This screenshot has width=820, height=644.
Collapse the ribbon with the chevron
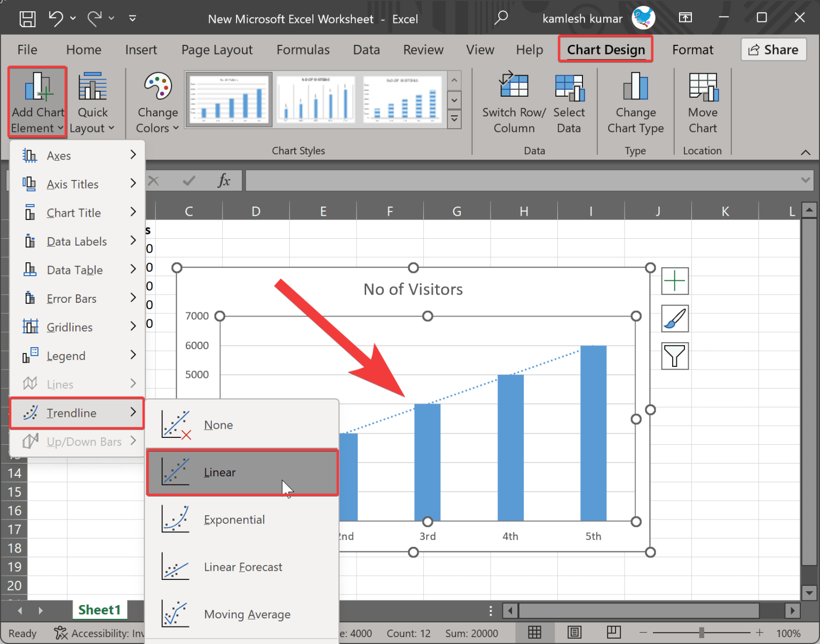[x=806, y=153]
